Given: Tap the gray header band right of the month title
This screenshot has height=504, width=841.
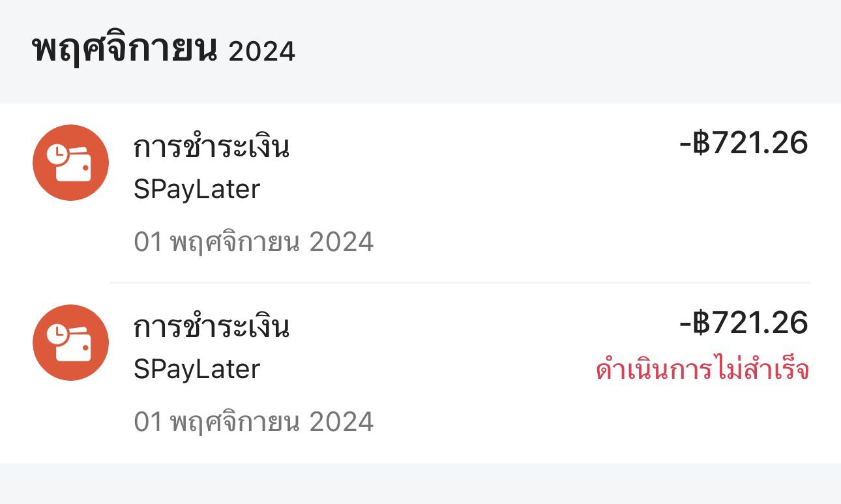Looking at the screenshot, I should tap(567, 51).
